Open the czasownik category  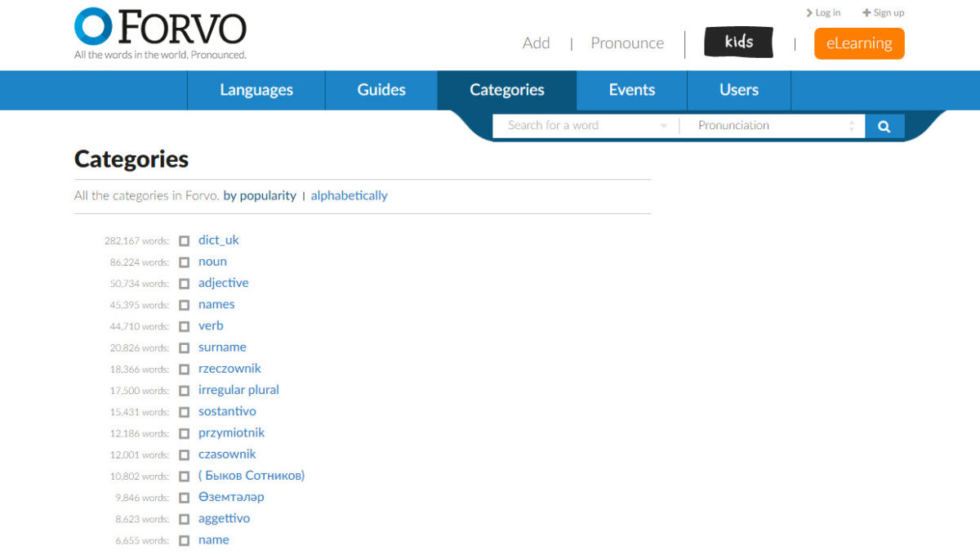(227, 454)
